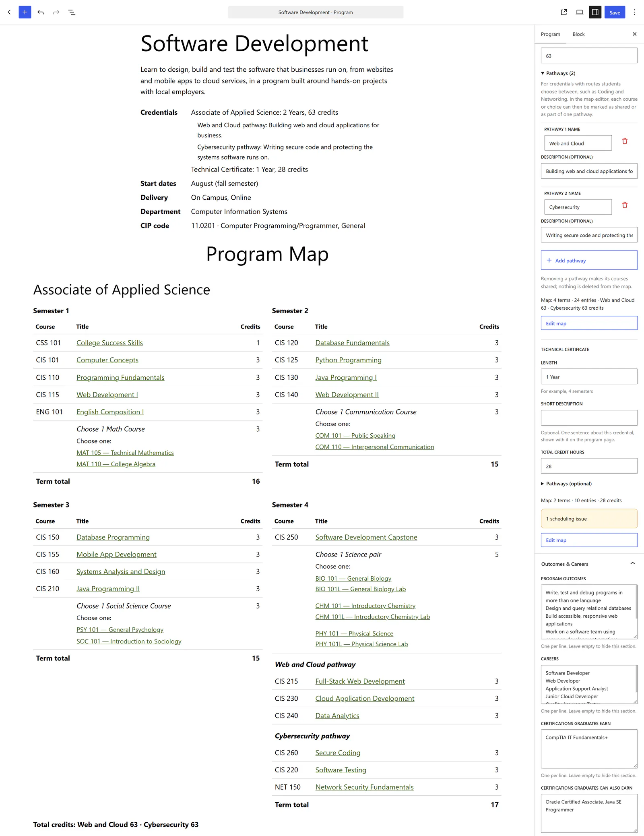Click the 1 scheduling issue notice

pyautogui.click(x=589, y=519)
